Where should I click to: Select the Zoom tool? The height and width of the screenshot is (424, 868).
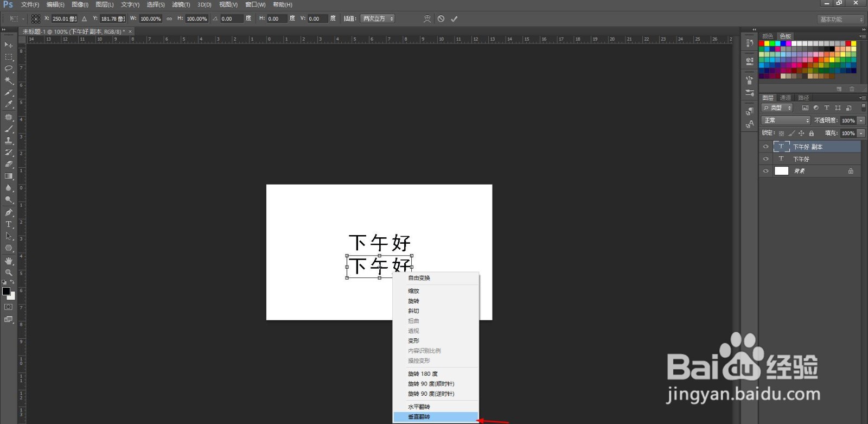click(9, 273)
